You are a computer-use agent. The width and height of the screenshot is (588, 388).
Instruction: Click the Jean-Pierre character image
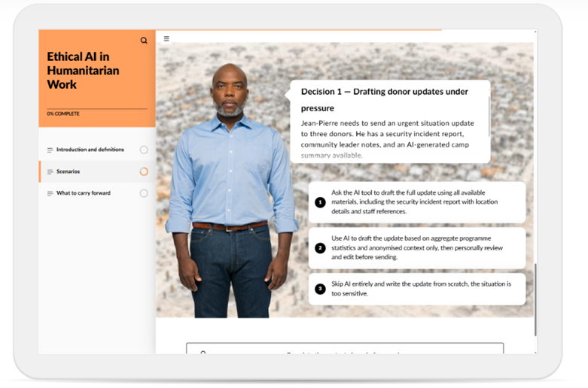[x=231, y=190]
